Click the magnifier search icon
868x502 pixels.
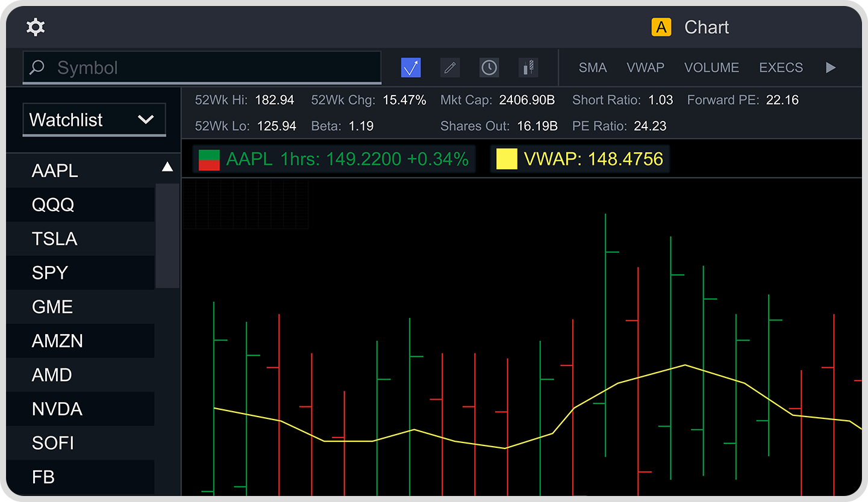tap(37, 67)
